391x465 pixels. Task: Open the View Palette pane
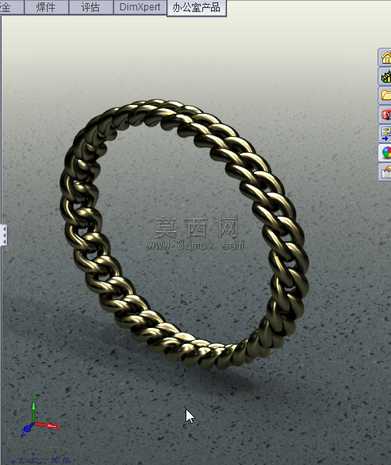click(385, 133)
